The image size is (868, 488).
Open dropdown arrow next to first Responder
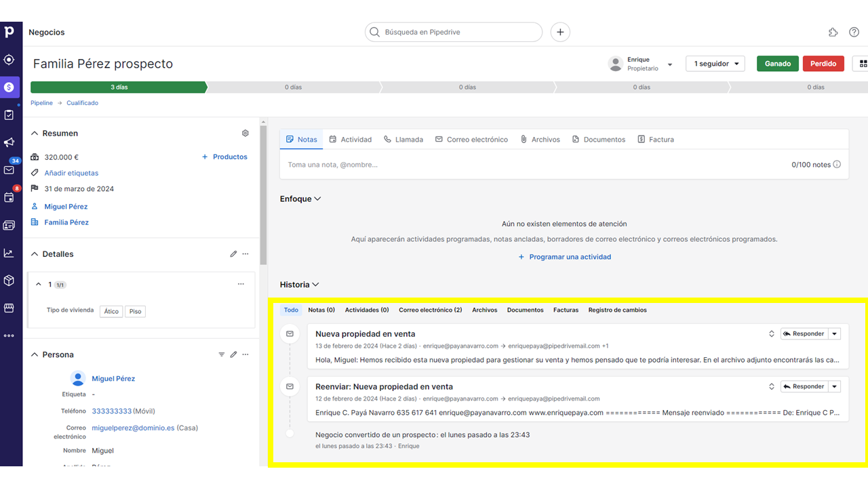tap(835, 333)
